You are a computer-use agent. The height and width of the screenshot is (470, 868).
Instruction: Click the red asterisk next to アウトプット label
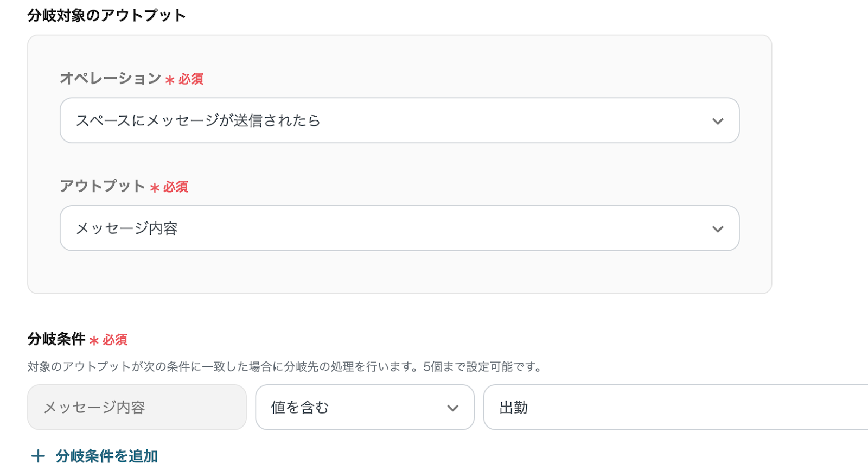click(155, 188)
